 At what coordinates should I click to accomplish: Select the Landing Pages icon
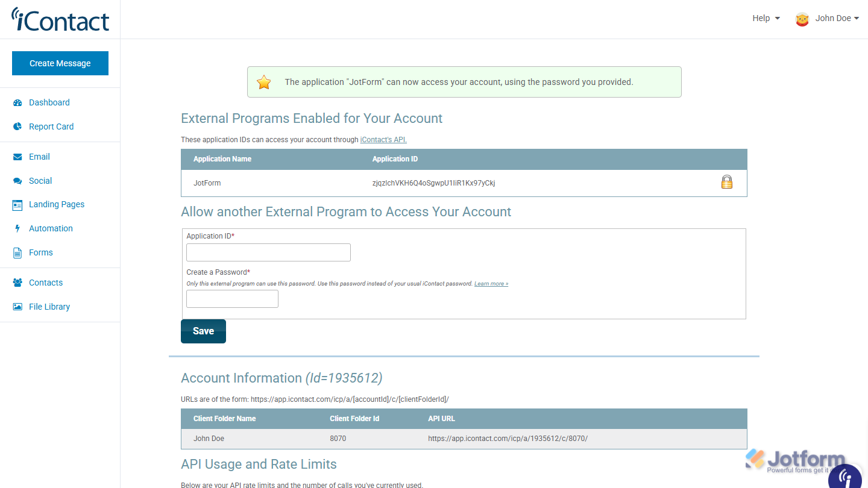[17, 204]
